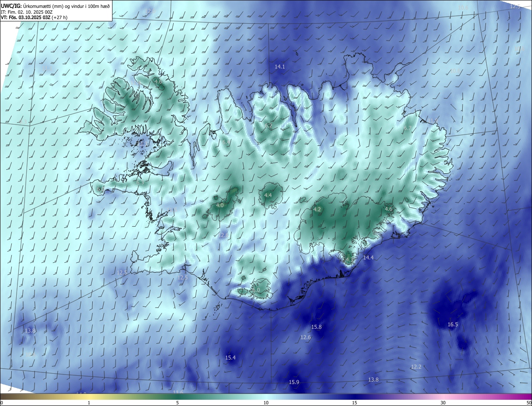This screenshot has width=532, height=406.
Task: Click the 6.2 value label on the map
Action: click(268, 125)
